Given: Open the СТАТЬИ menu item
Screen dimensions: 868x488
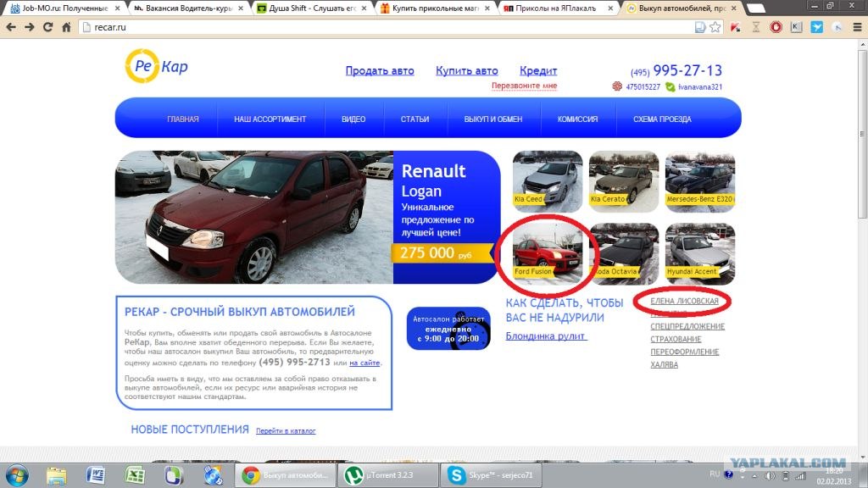Looking at the screenshot, I should 415,119.
